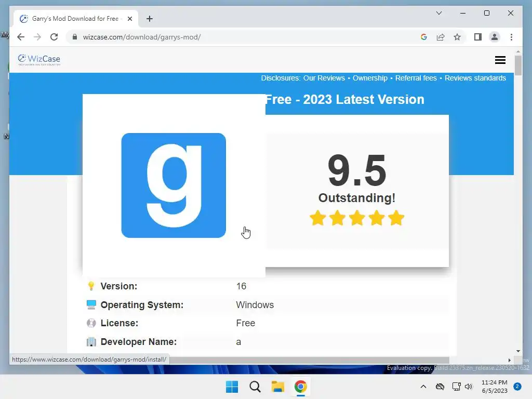Click the WizCase logo
Viewport: 532px width, 399px height.
coord(39,60)
